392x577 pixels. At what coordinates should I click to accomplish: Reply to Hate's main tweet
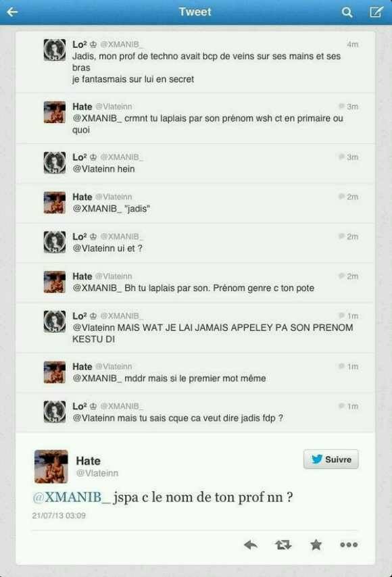pos(251,545)
